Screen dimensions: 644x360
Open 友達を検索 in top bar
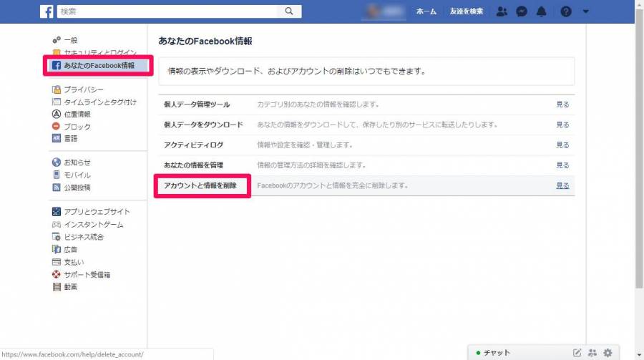point(466,11)
